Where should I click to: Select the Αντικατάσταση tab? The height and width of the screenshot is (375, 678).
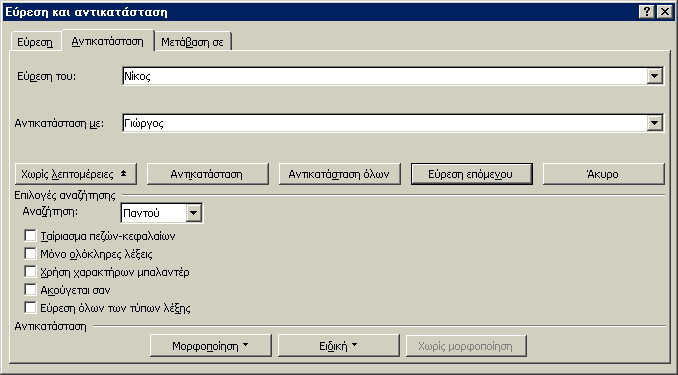pyautogui.click(x=107, y=41)
